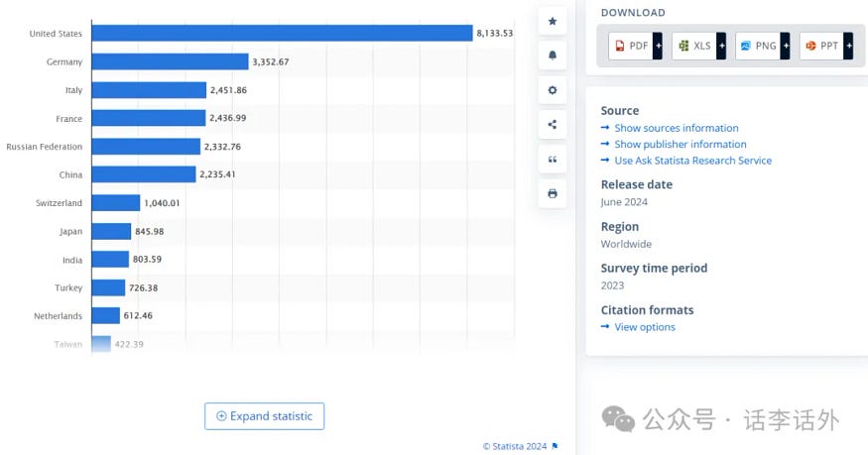Download the statistic as PPT
868x455 pixels.
point(821,46)
